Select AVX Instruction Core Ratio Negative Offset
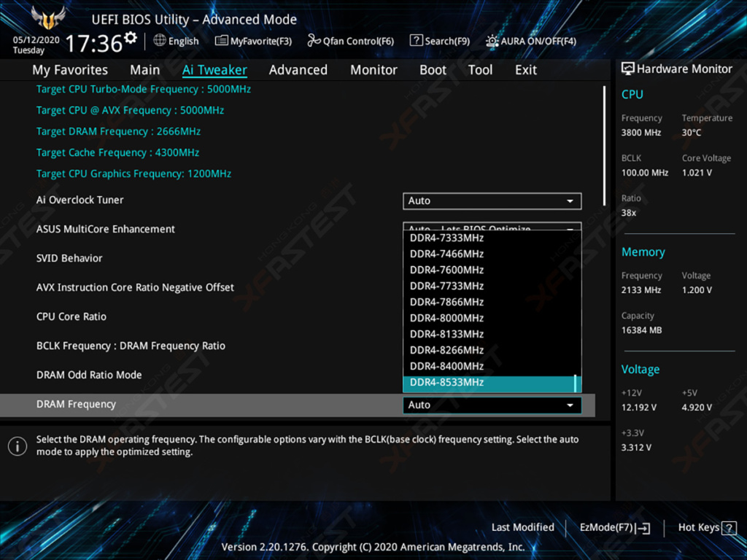The width and height of the screenshot is (747, 560). [x=135, y=287]
